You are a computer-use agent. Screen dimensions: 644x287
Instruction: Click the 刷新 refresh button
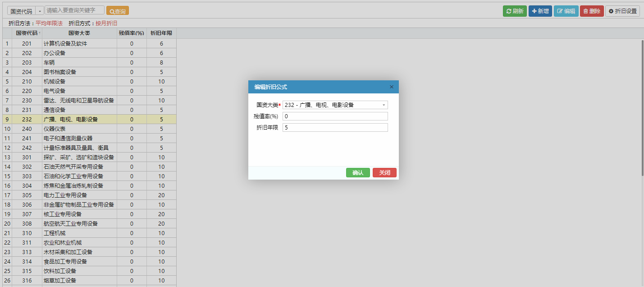coord(515,11)
